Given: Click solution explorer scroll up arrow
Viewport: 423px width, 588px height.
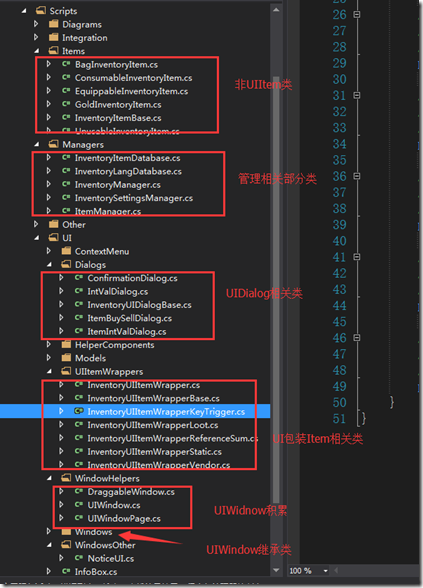Looking at the screenshot, I should 276,10.
